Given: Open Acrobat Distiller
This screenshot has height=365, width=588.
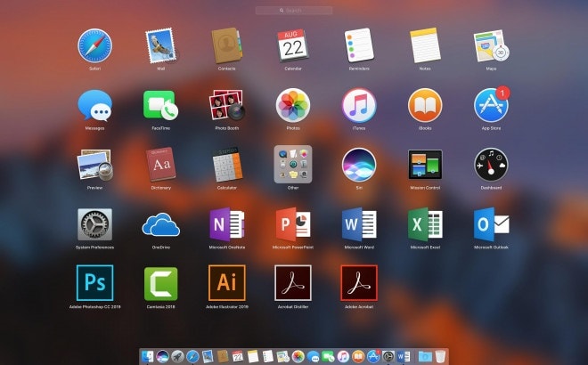Looking at the screenshot, I should click(293, 283).
